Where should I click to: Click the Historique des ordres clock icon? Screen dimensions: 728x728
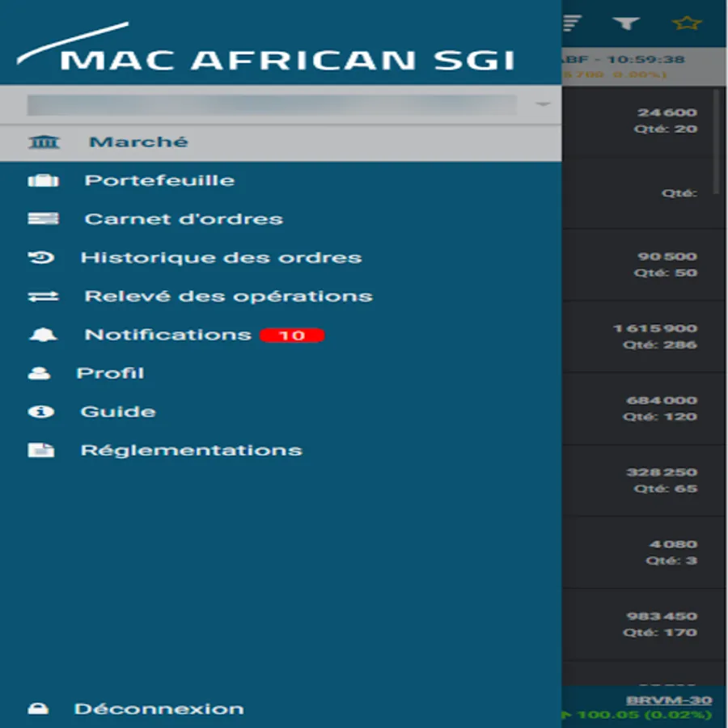click(41, 257)
